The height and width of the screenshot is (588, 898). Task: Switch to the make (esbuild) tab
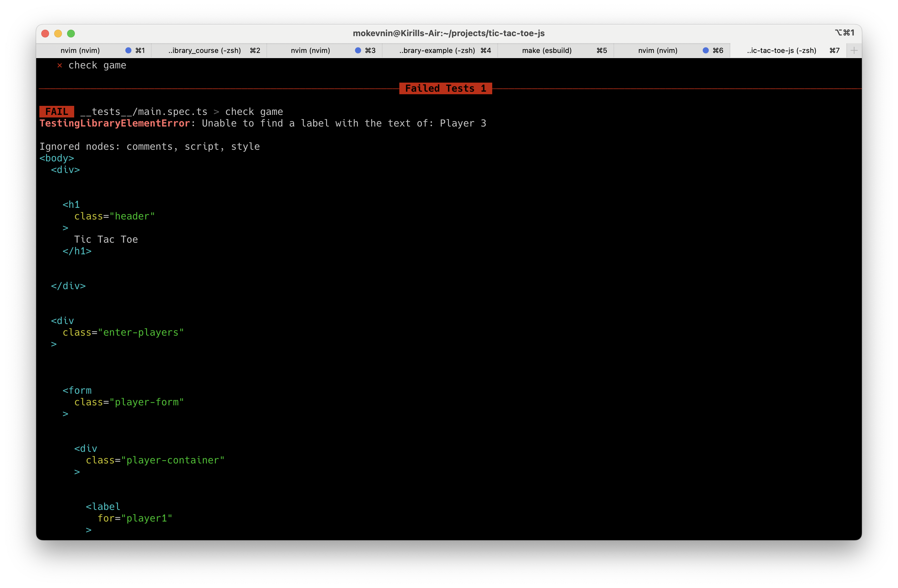point(546,51)
